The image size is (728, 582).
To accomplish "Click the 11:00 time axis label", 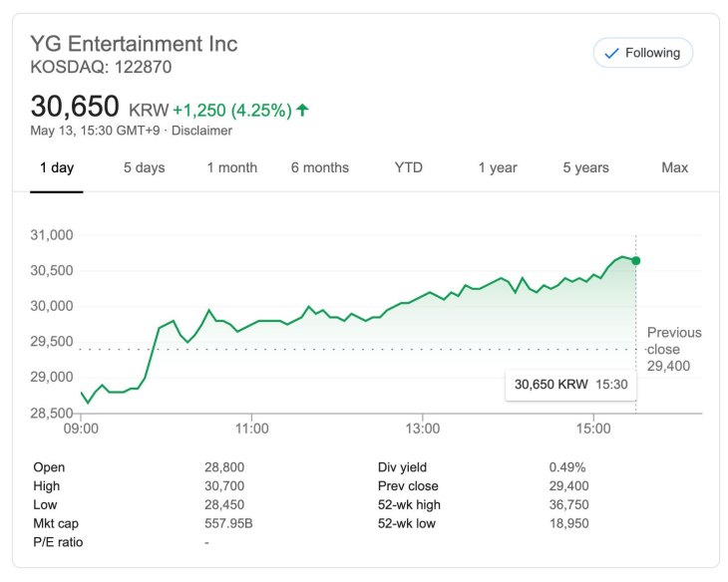I will pyautogui.click(x=251, y=428).
